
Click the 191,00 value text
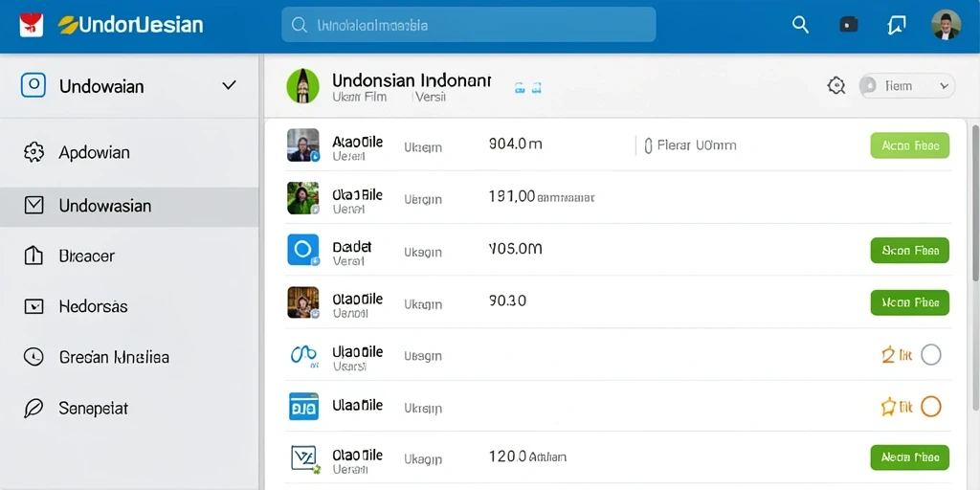(x=511, y=197)
